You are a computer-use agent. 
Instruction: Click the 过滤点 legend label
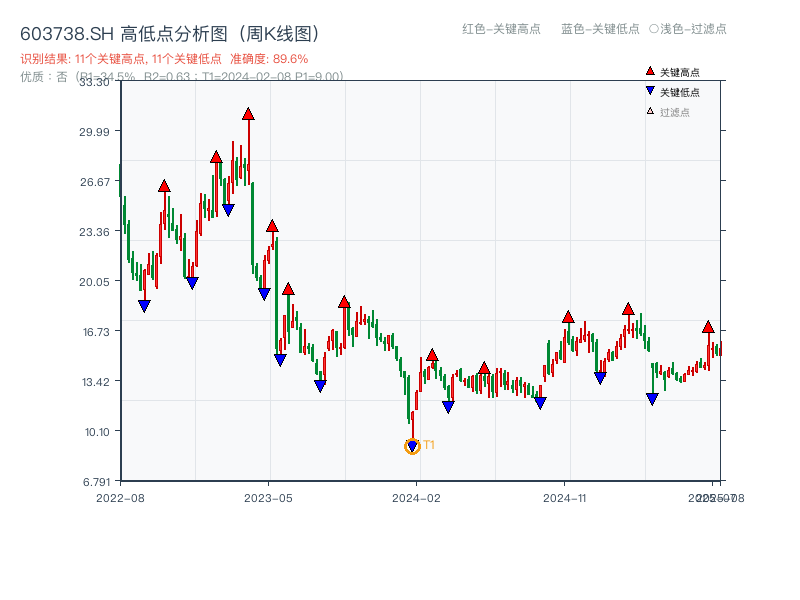(x=674, y=112)
